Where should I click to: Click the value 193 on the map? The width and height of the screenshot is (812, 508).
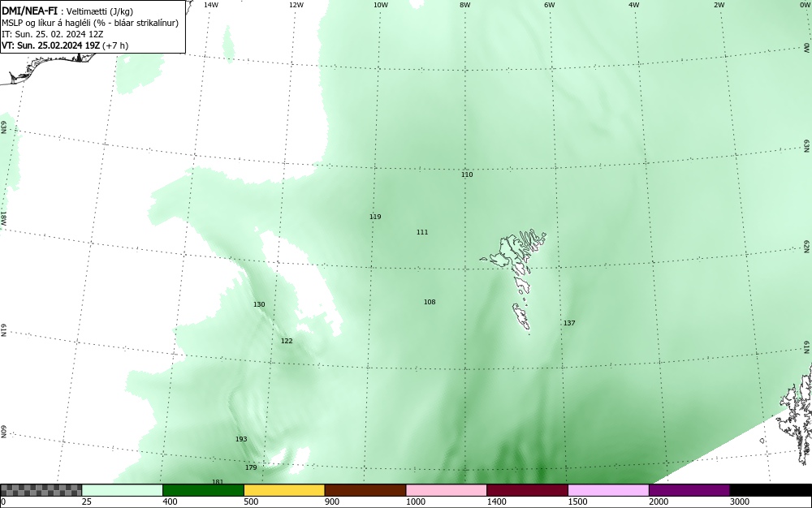coord(241,439)
